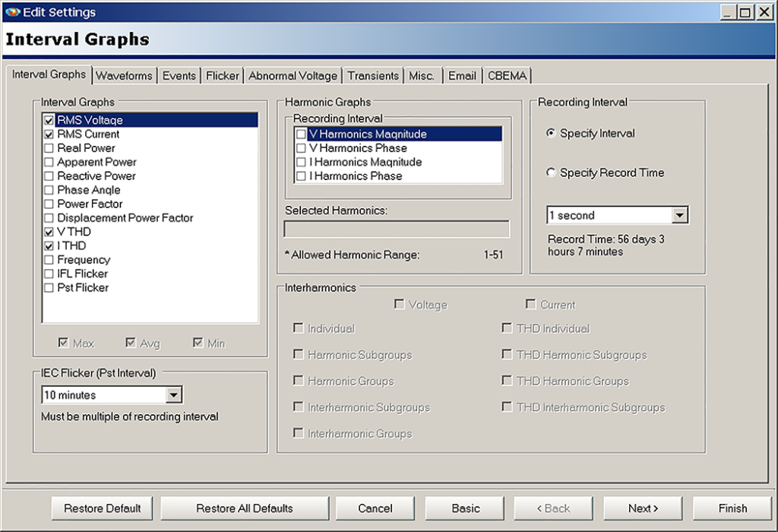This screenshot has width=778, height=532.
Task: Open the recording interval dropdown showing 1 second
Action: pyautogui.click(x=682, y=214)
